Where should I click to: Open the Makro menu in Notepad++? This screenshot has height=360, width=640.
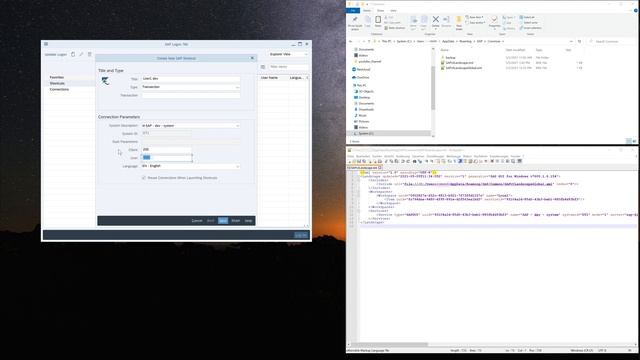pyautogui.click(x=467, y=156)
